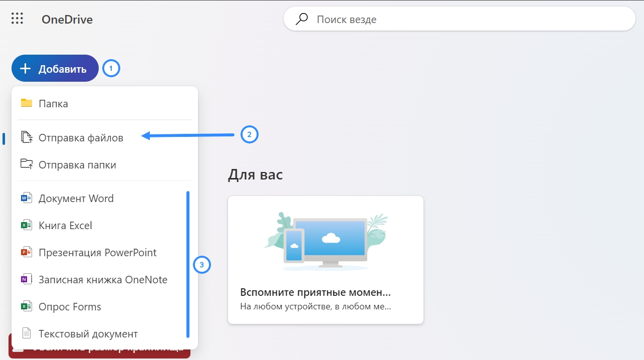
Task: Click the plus icon in Добавить button
Action: point(26,69)
